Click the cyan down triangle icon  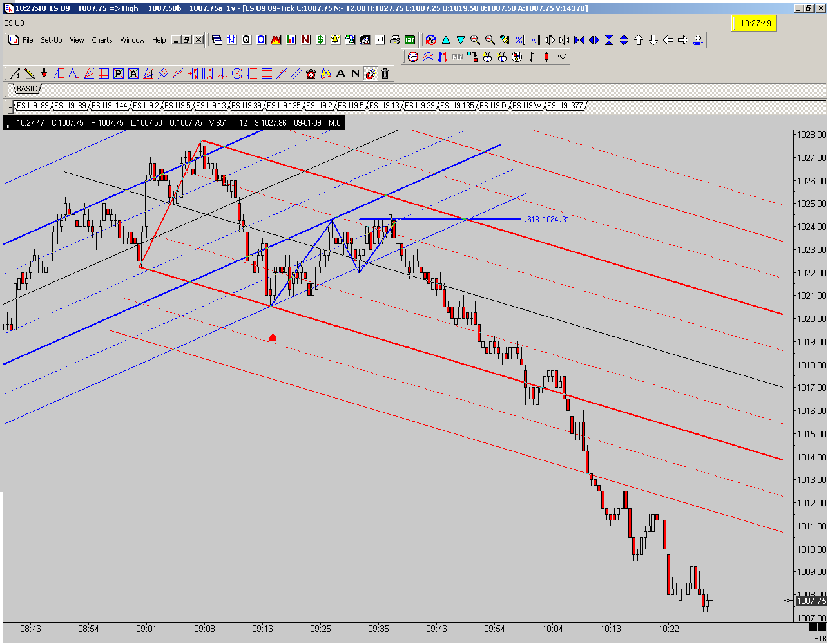point(461,40)
